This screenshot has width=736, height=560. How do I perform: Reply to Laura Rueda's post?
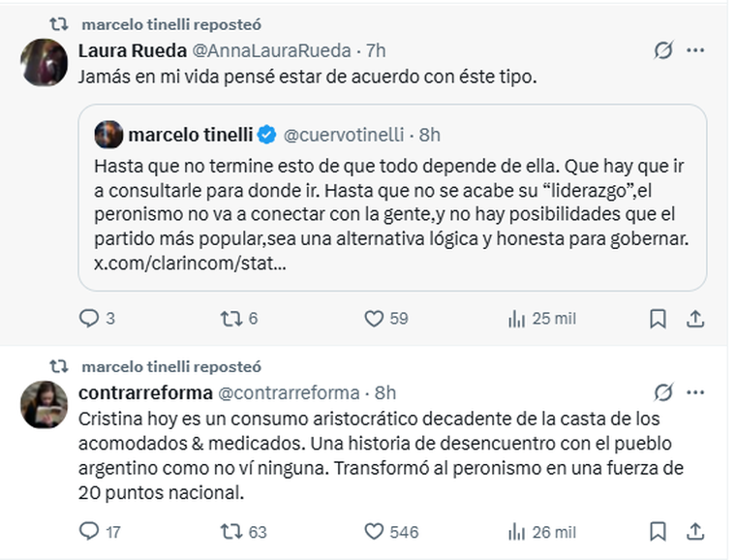click(x=88, y=318)
